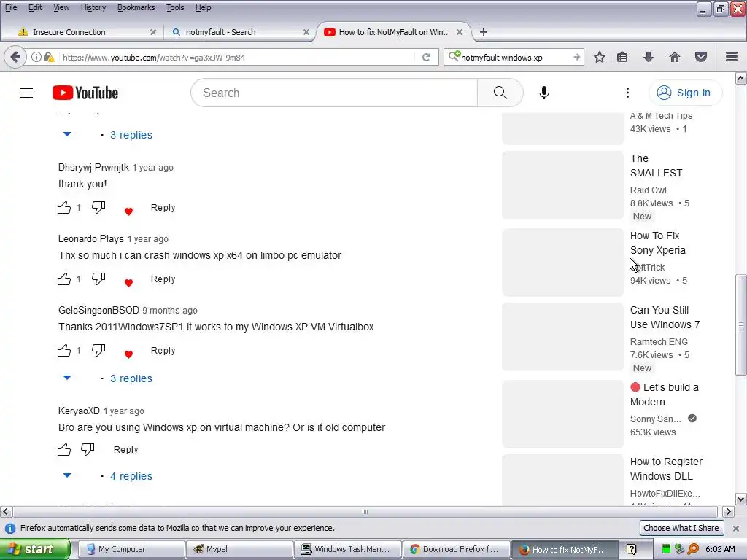Open Let's build a Modern video title
747x560 pixels.
[664, 394]
